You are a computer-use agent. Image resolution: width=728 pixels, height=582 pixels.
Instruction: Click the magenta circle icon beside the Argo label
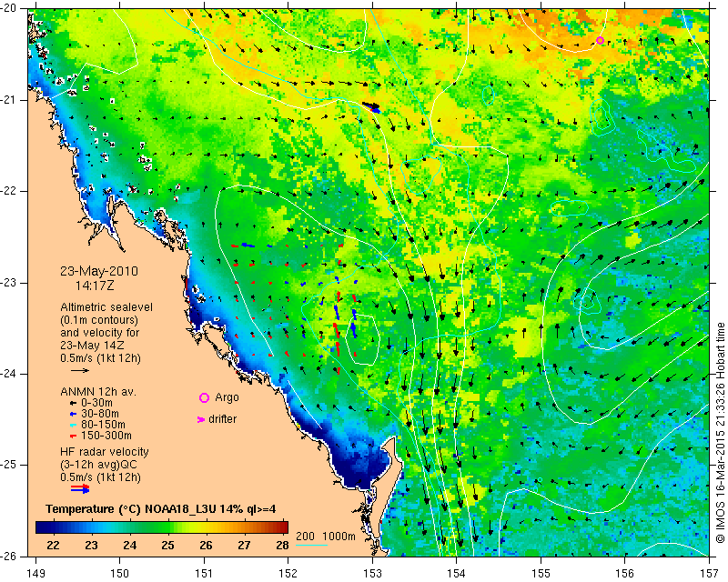[x=204, y=397]
